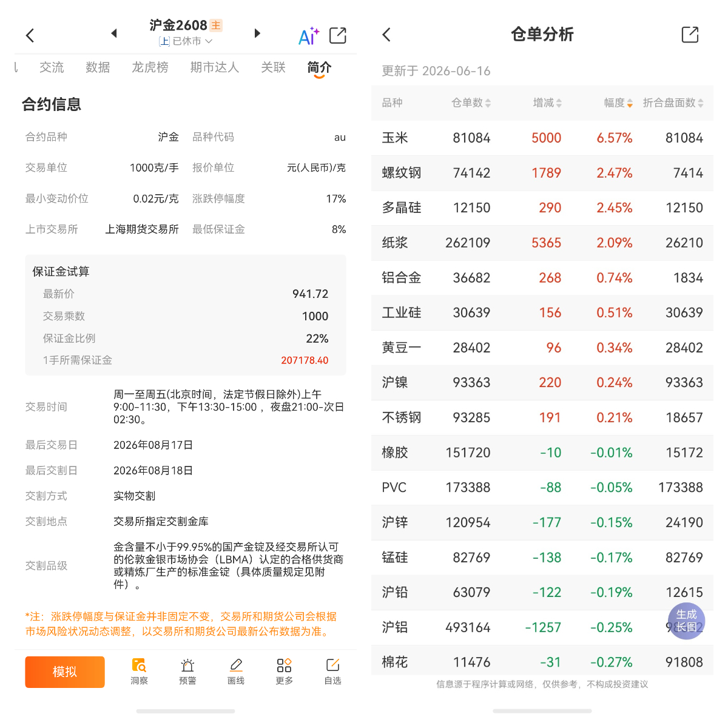Image resolution: width=728 pixels, height=728 pixels.
Task: Tap the orange 注 disclaimer note
Action: coord(181,624)
